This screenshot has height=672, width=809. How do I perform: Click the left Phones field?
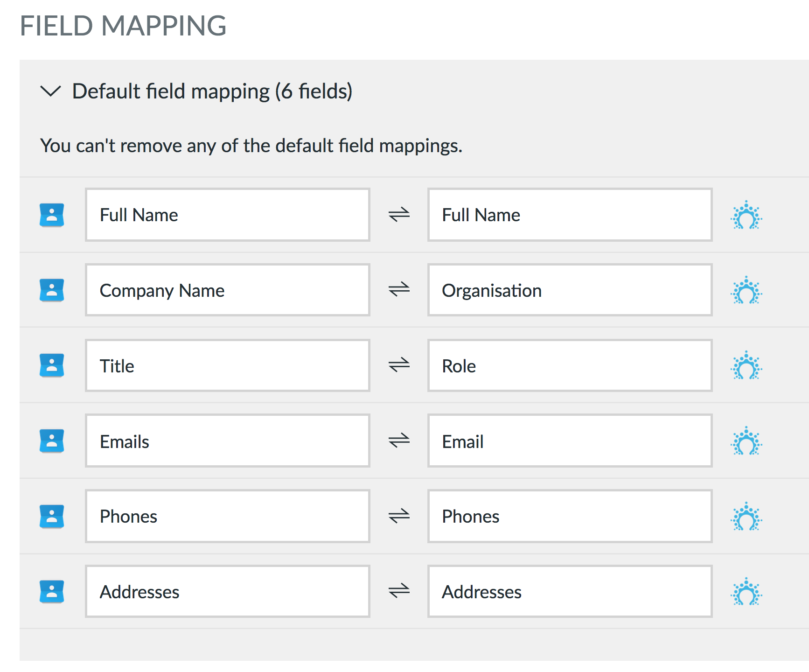point(228,516)
